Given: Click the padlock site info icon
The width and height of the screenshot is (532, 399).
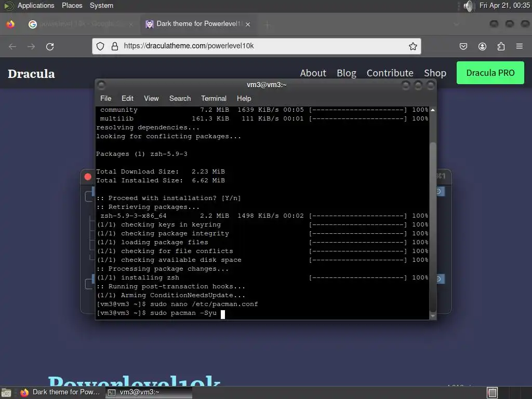Looking at the screenshot, I should tap(115, 46).
